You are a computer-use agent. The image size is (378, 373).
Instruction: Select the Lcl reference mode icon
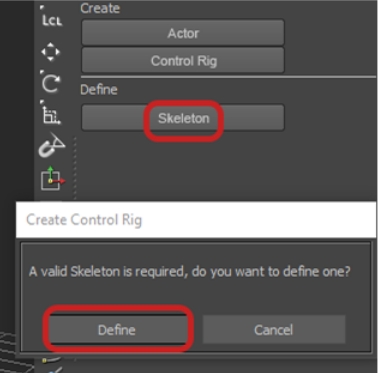point(52,21)
